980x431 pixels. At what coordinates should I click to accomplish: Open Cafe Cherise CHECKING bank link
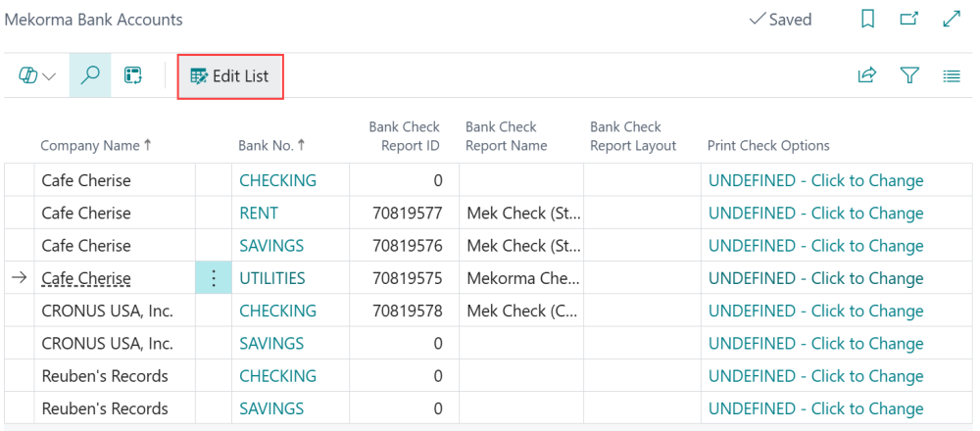pos(278,180)
